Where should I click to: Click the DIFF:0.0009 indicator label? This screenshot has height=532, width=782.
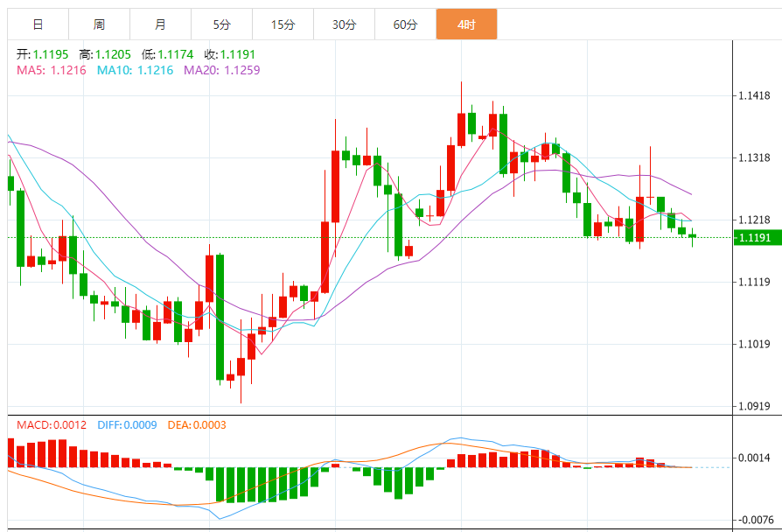click(127, 425)
